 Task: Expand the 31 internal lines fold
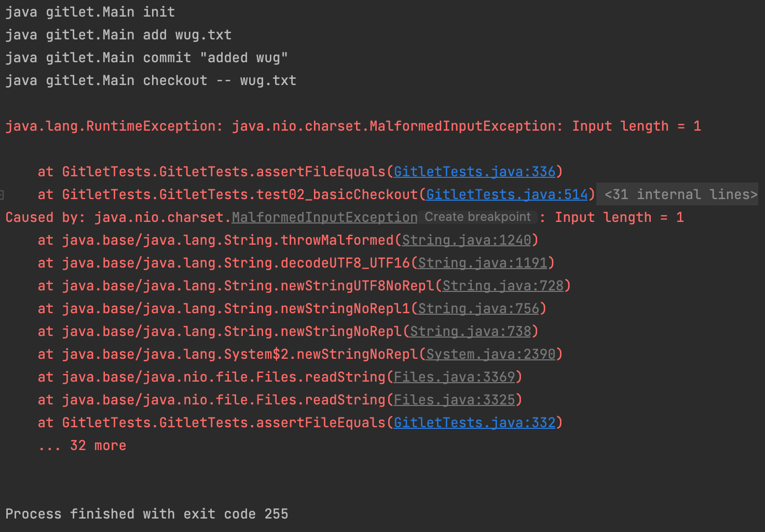680,194
